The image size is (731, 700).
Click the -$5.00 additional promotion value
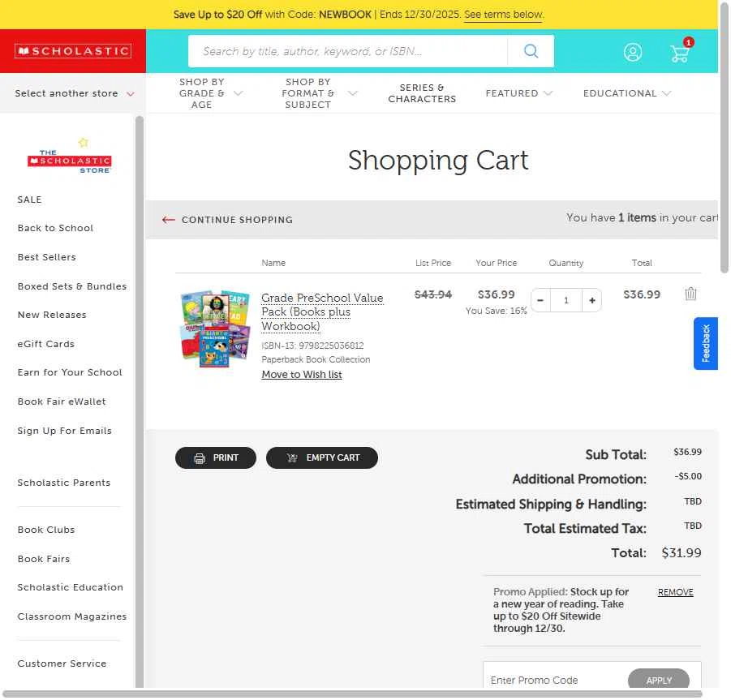[x=688, y=476]
